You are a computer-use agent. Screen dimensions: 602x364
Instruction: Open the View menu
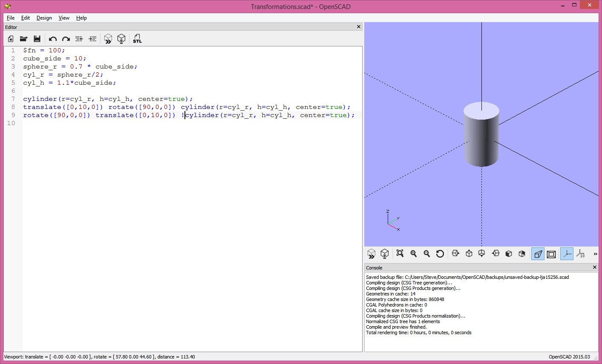[x=64, y=18]
